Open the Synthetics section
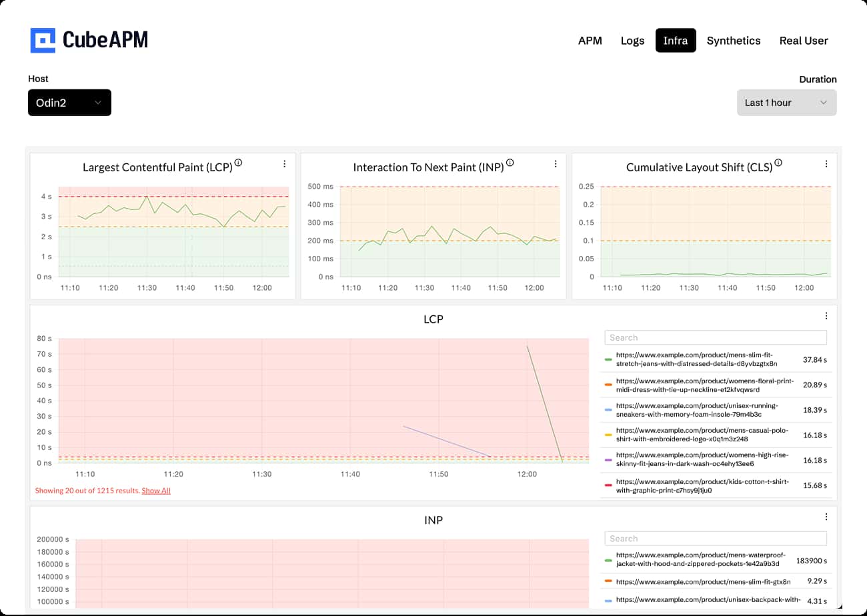 tap(734, 41)
